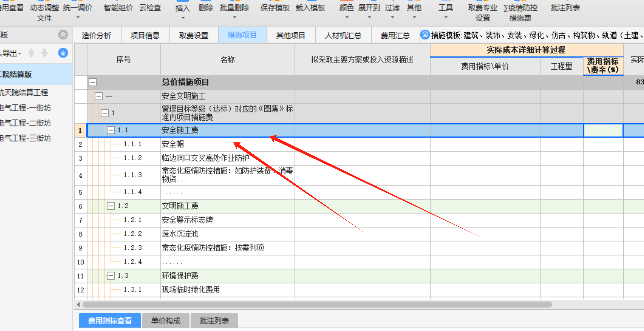
Task: Select the 废水沉淀池 cell
Action: coord(227,234)
